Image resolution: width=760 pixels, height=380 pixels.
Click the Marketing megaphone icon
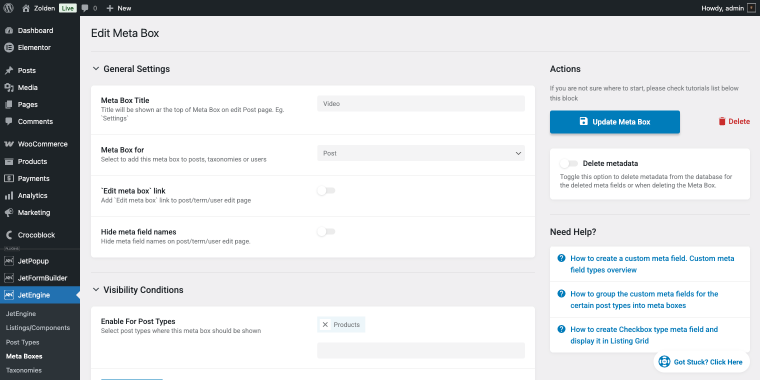(x=9, y=212)
